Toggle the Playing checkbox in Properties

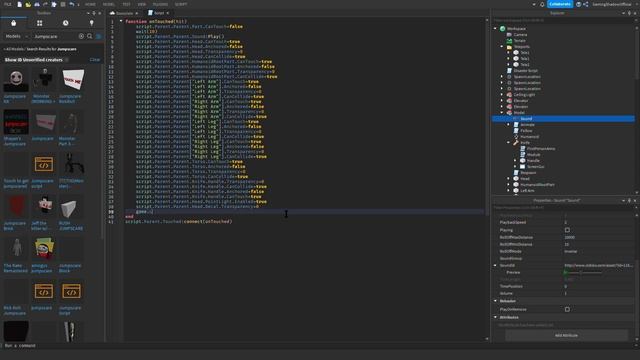(567, 230)
